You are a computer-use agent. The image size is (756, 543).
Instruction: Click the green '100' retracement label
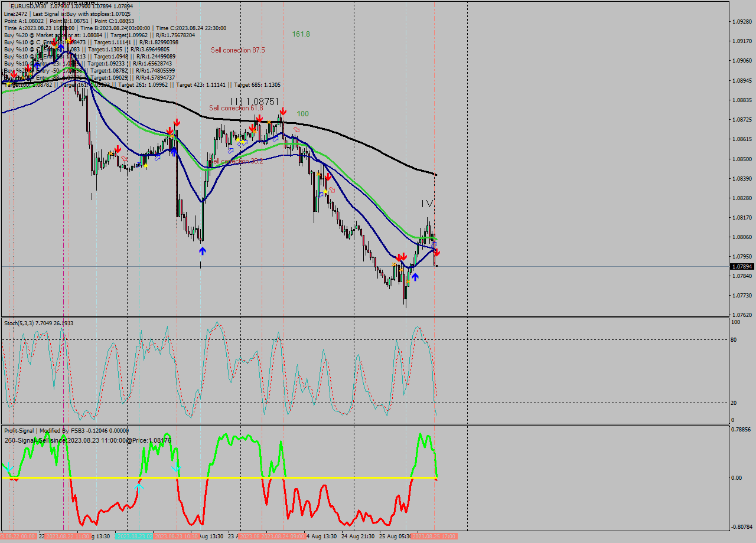point(302,112)
